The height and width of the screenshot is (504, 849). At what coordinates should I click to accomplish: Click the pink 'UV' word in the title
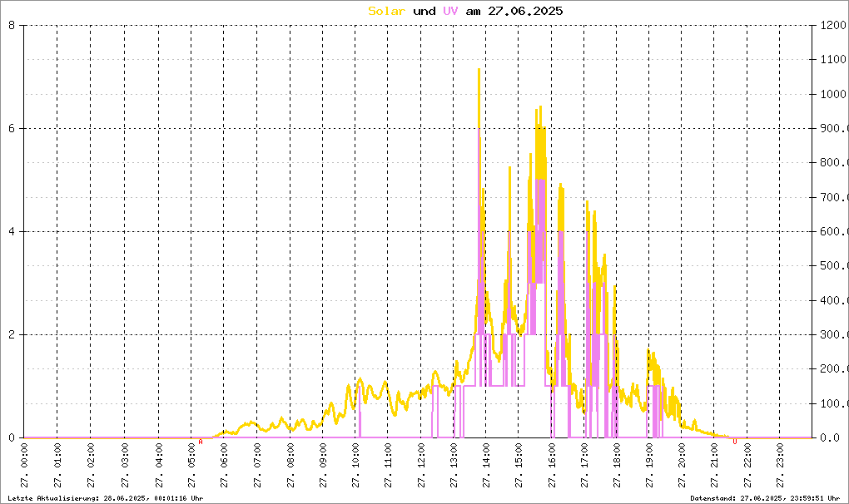450,11
